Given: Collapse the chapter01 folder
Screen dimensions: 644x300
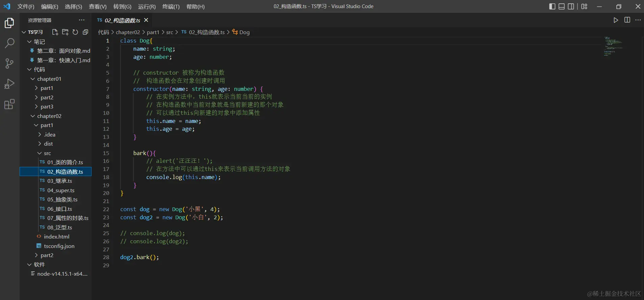Looking at the screenshot, I should [33, 79].
